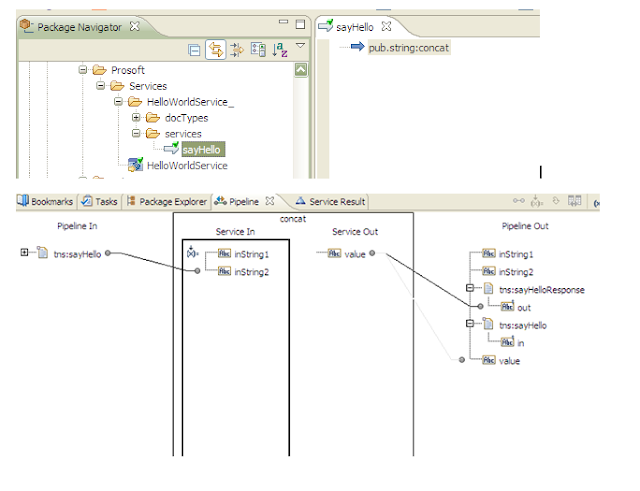Close the Pipeline tab
This screenshot has height=491, width=640.
click(x=270, y=201)
